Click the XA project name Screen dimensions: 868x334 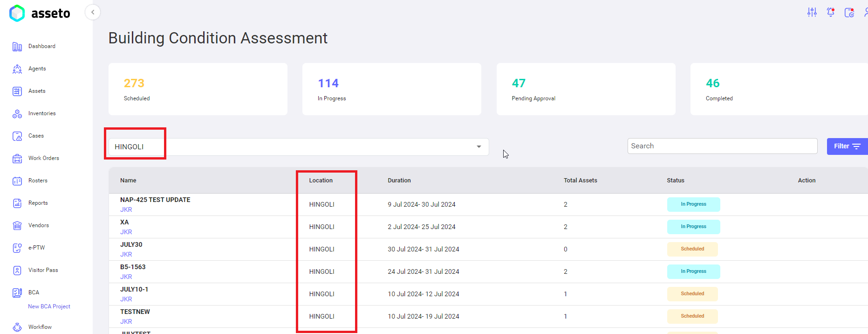coord(124,222)
